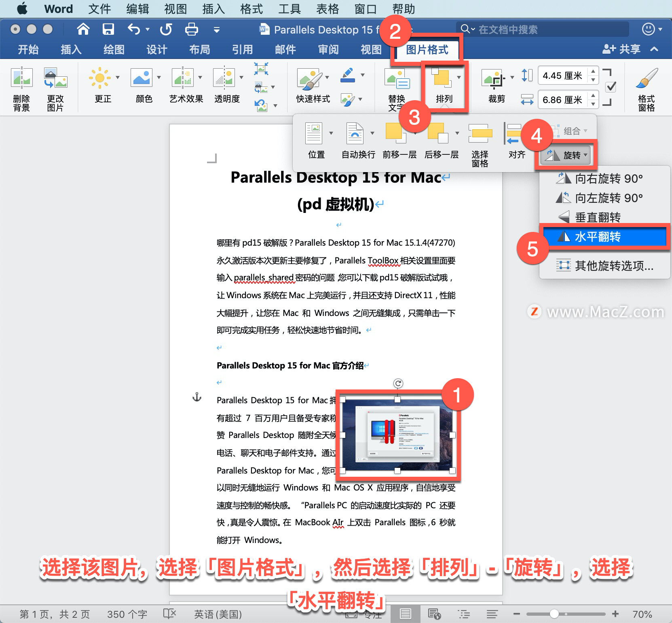Choose Rotate Right 90° (向右旋转 90°)

pyautogui.click(x=604, y=179)
